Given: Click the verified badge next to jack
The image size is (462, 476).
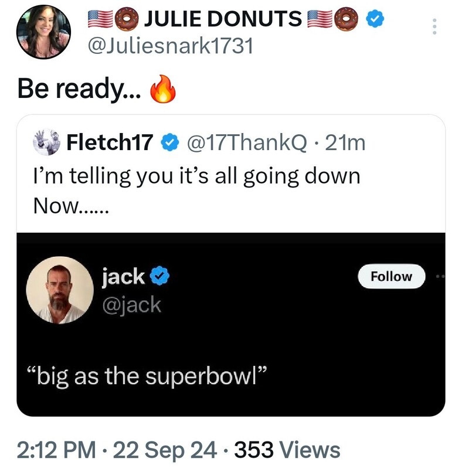Looking at the screenshot, I should click(x=158, y=276).
